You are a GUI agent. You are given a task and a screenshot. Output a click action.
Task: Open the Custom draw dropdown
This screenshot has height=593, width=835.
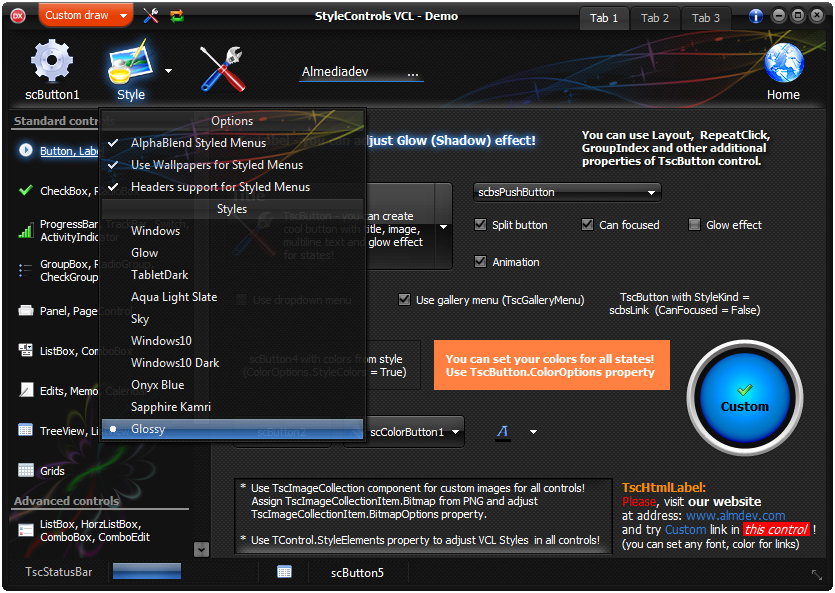click(86, 15)
